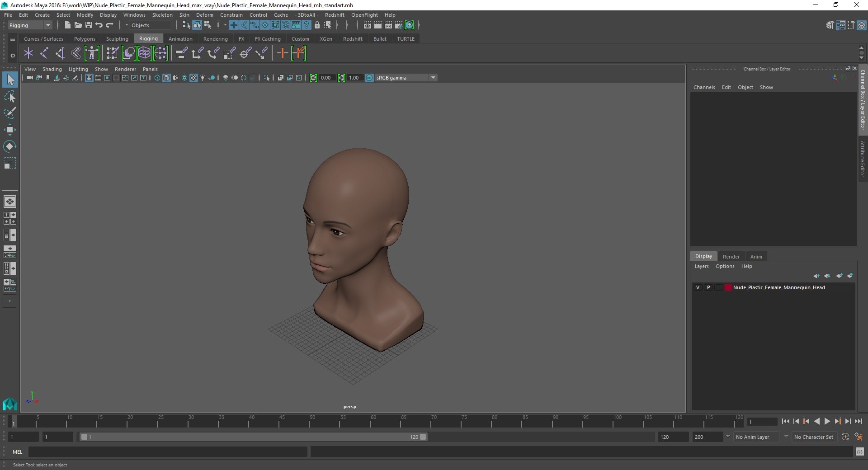The image size is (868, 470).
Task: Open Channels menu in the Channel Box
Action: click(x=704, y=87)
